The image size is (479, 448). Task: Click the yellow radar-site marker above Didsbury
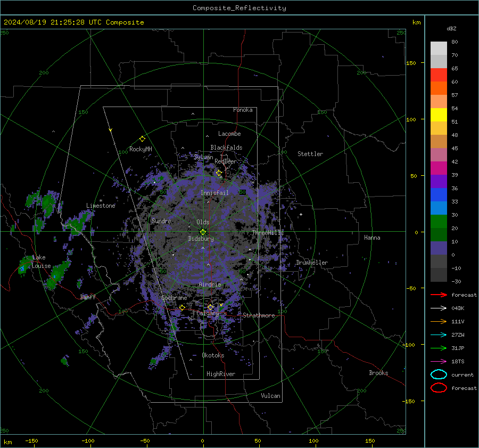point(203,232)
